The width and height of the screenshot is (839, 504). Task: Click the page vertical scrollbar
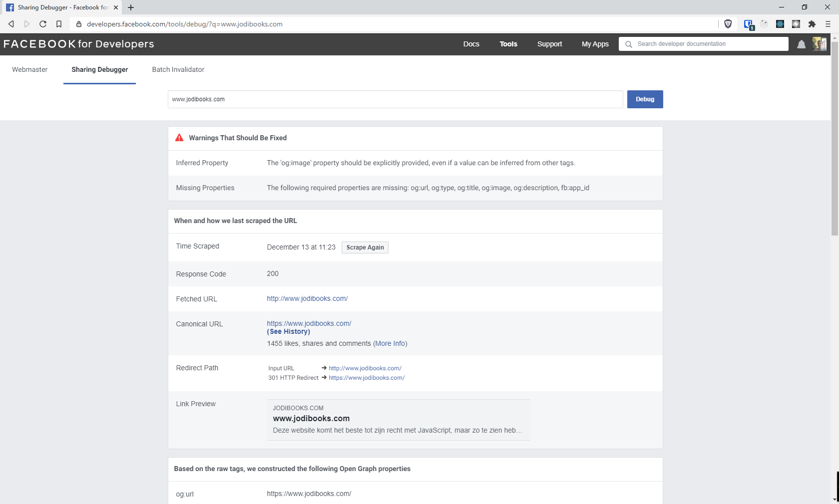pos(835,138)
